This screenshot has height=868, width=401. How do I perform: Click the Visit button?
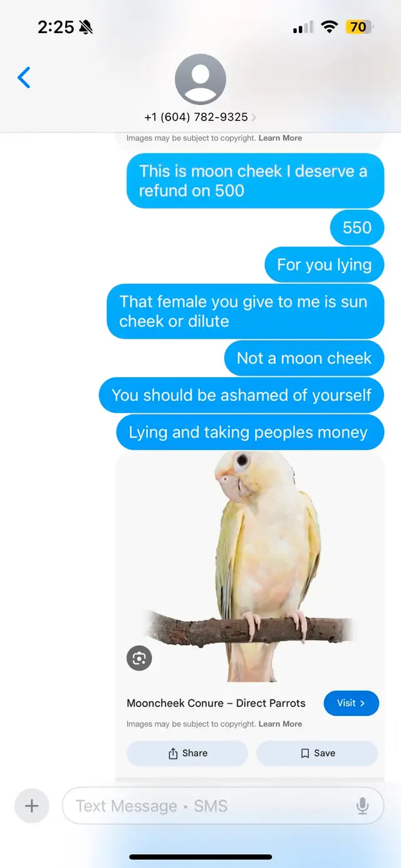tap(352, 703)
